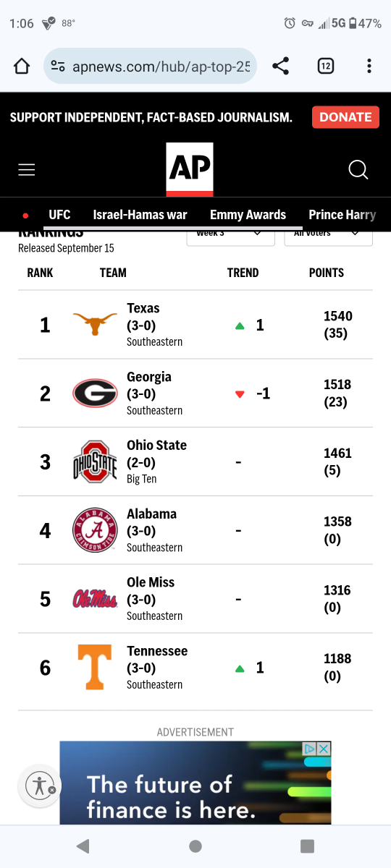Open the tab switcher showing 12
Screen dimensions: 391x868
(x=326, y=67)
